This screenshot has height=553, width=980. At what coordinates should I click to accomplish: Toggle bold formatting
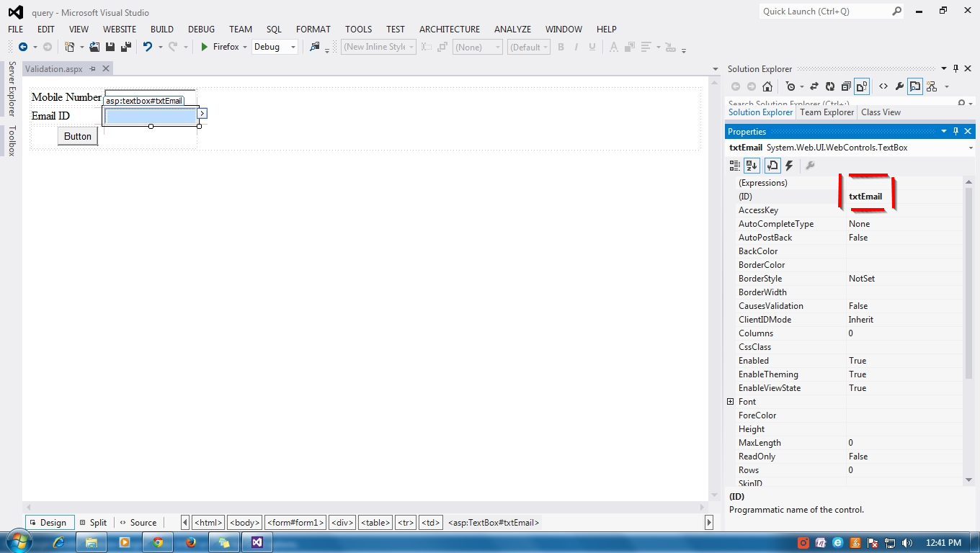click(x=561, y=47)
